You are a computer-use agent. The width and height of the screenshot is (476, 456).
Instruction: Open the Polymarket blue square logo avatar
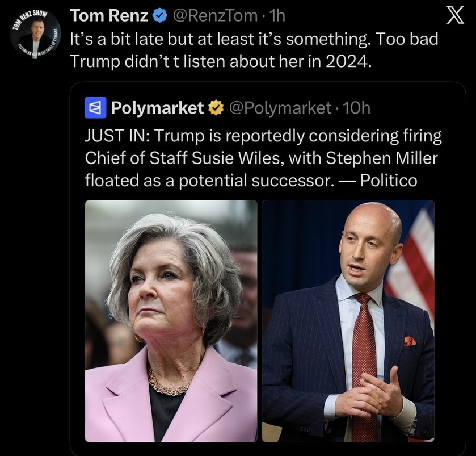(95, 107)
